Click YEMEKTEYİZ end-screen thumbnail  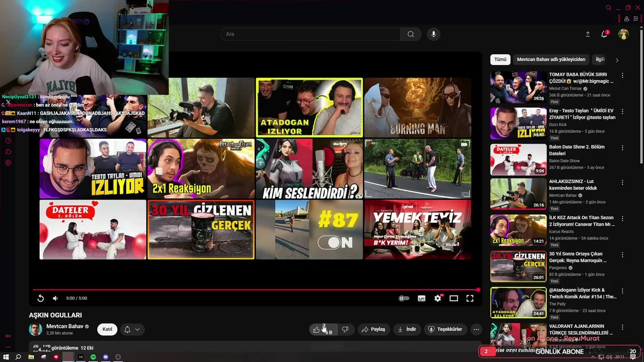coord(418,230)
